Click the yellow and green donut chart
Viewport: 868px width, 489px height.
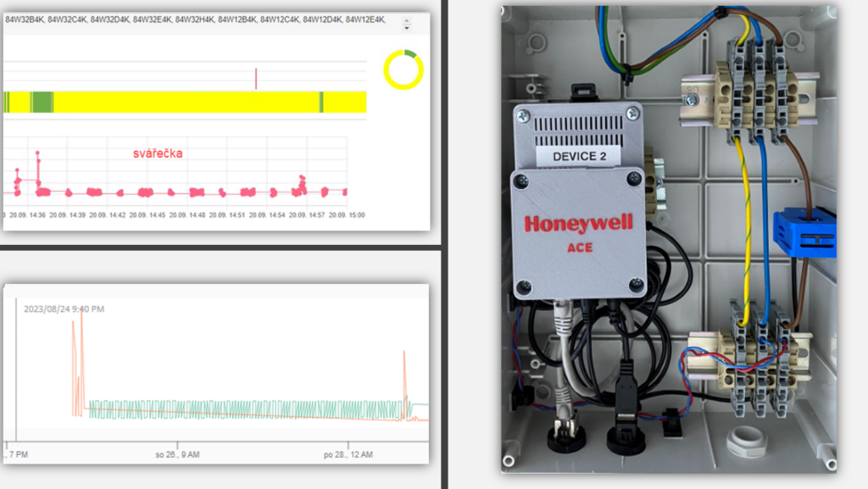point(403,69)
